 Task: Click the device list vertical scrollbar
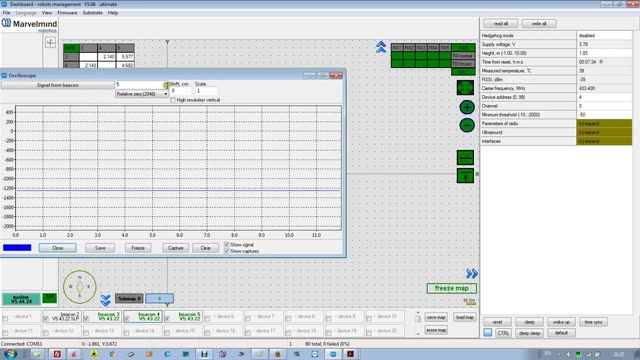(418, 323)
